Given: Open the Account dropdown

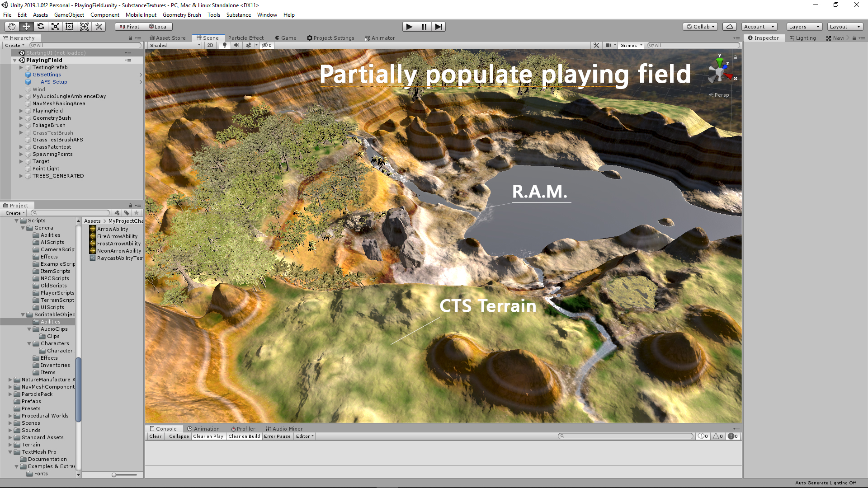Looking at the screenshot, I should [x=759, y=27].
